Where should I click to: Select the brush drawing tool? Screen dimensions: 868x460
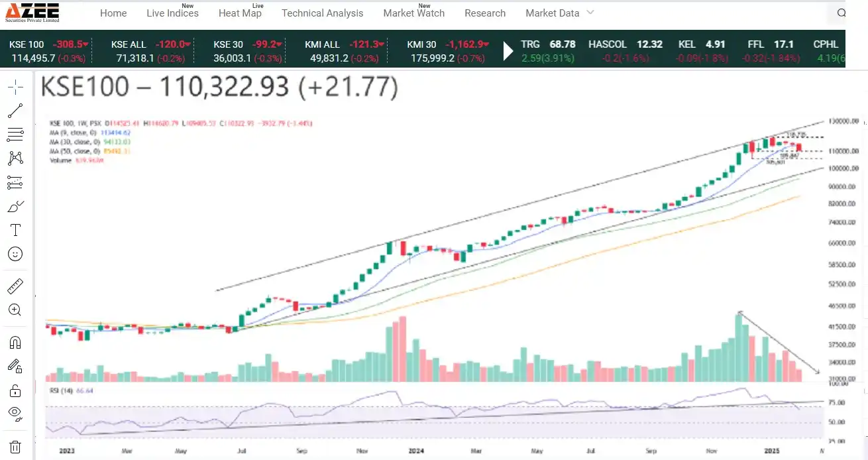(15, 206)
